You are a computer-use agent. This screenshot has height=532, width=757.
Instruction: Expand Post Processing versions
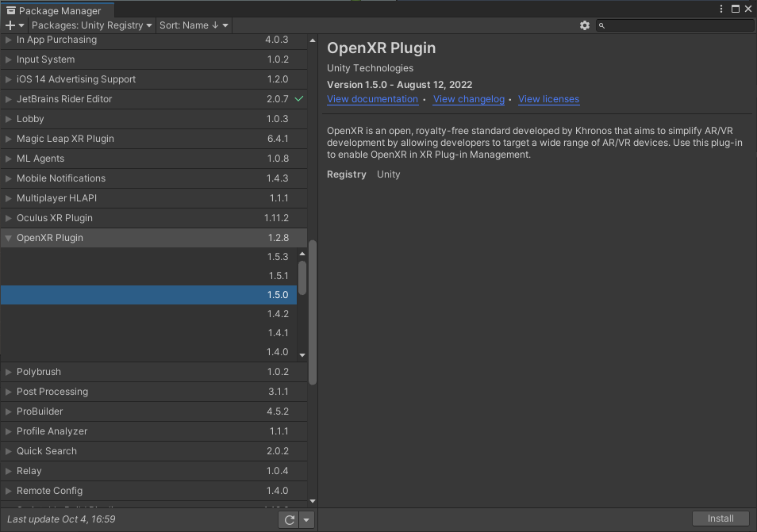(x=8, y=392)
